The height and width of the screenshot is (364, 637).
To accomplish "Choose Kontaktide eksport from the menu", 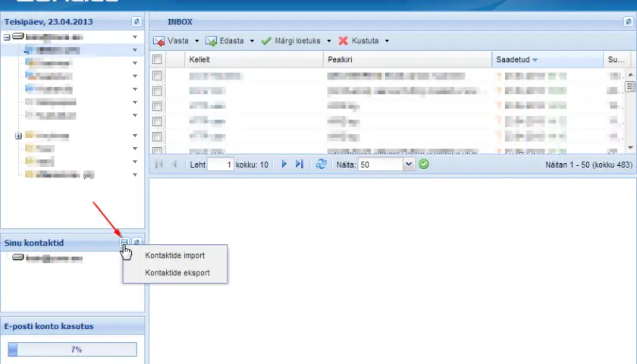I will [x=177, y=273].
